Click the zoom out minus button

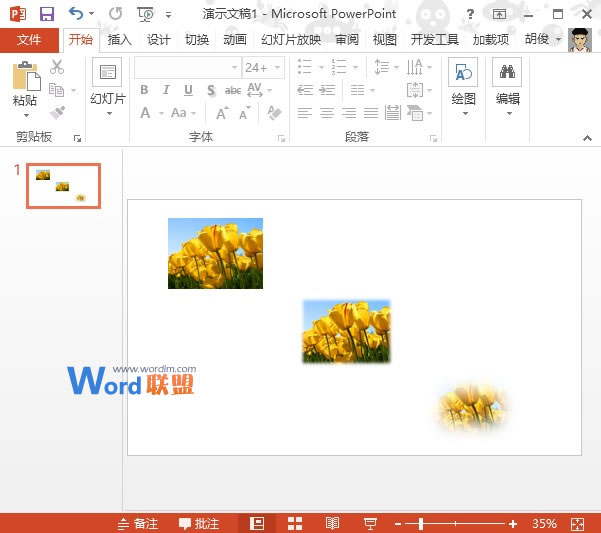click(x=397, y=524)
